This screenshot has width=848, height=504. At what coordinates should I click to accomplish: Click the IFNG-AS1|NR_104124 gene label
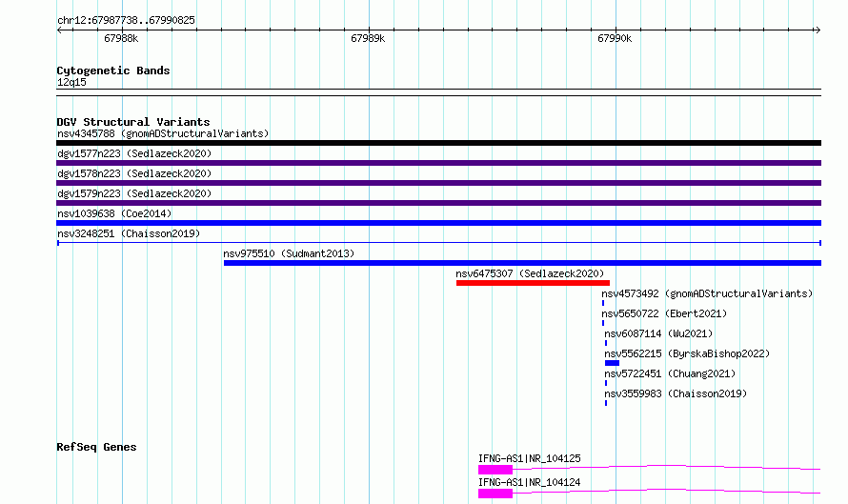(x=530, y=482)
